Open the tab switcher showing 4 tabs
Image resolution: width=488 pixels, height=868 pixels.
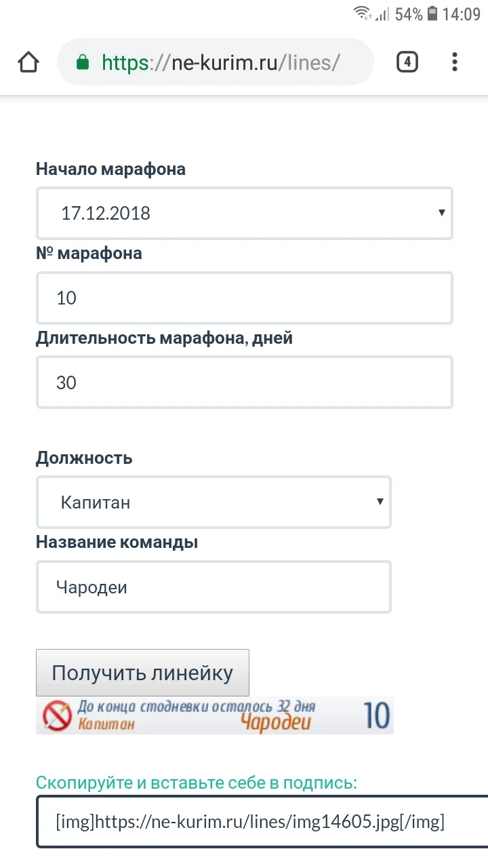tap(407, 61)
